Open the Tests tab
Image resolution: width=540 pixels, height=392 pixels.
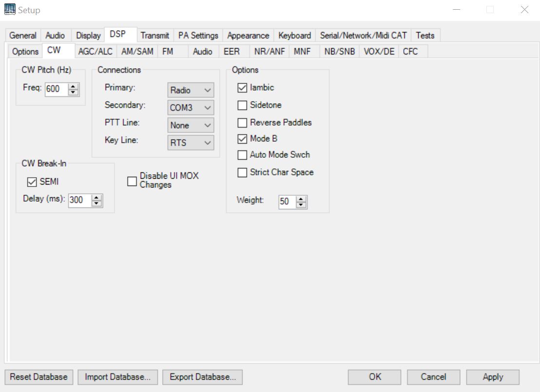[425, 36]
